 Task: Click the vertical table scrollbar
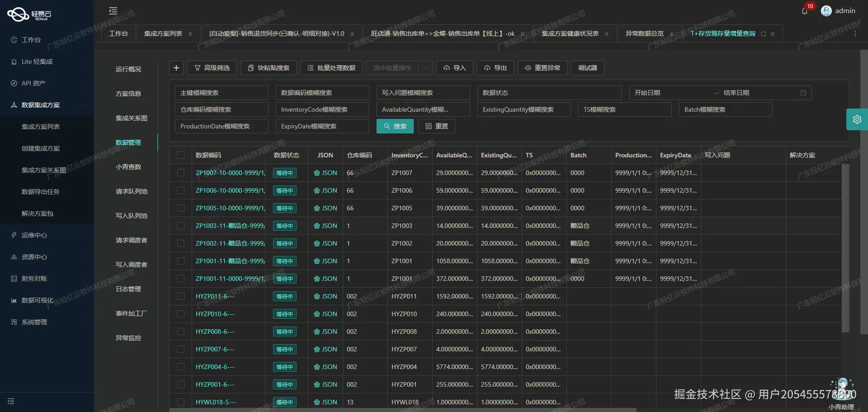[x=845, y=248]
